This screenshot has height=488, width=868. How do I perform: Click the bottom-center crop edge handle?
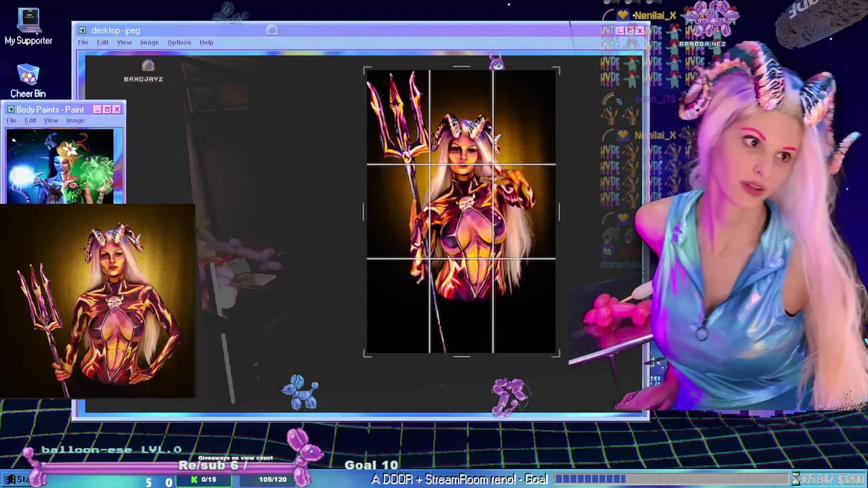461,355
